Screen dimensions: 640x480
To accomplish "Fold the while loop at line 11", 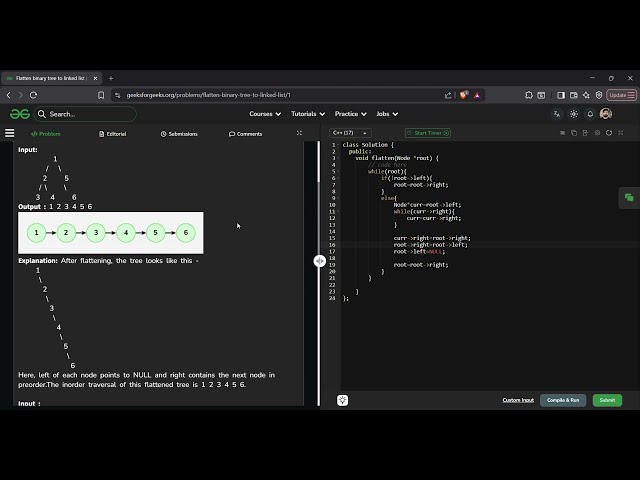I will [338, 211].
